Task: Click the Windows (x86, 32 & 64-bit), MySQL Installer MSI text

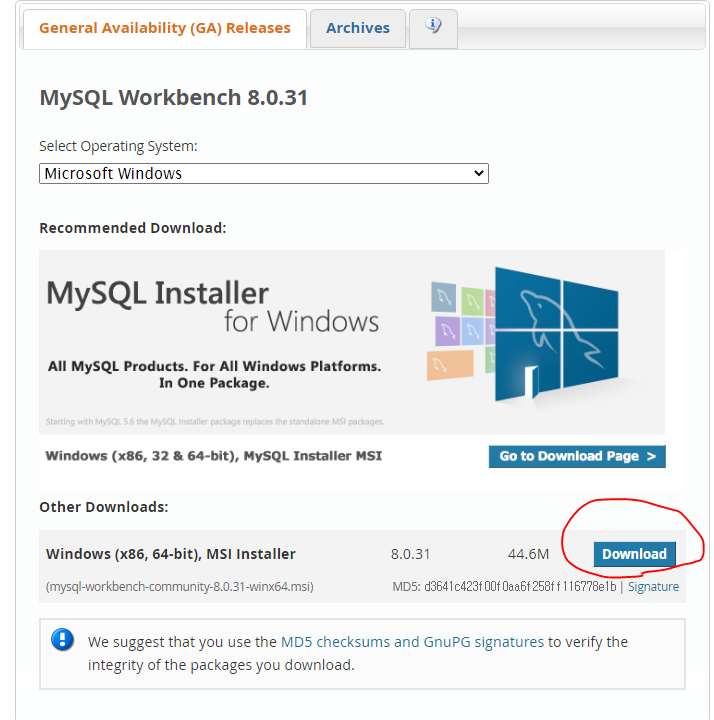Action: click(214, 456)
